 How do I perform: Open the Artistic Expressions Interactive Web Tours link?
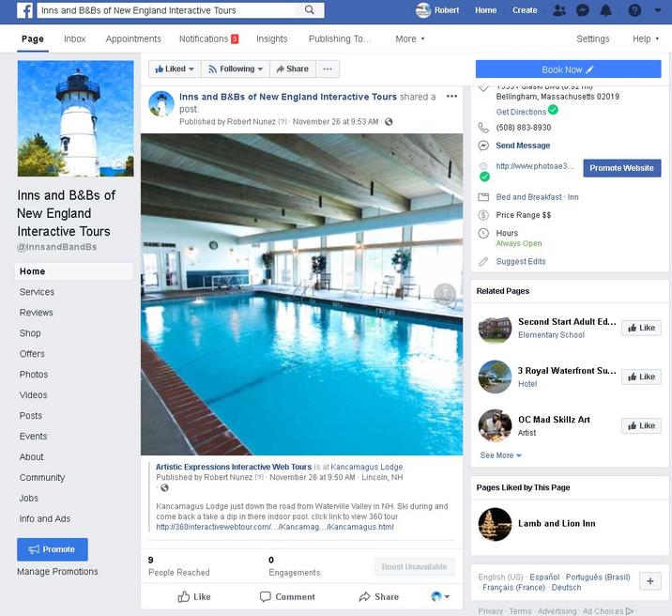pos(234,467)
